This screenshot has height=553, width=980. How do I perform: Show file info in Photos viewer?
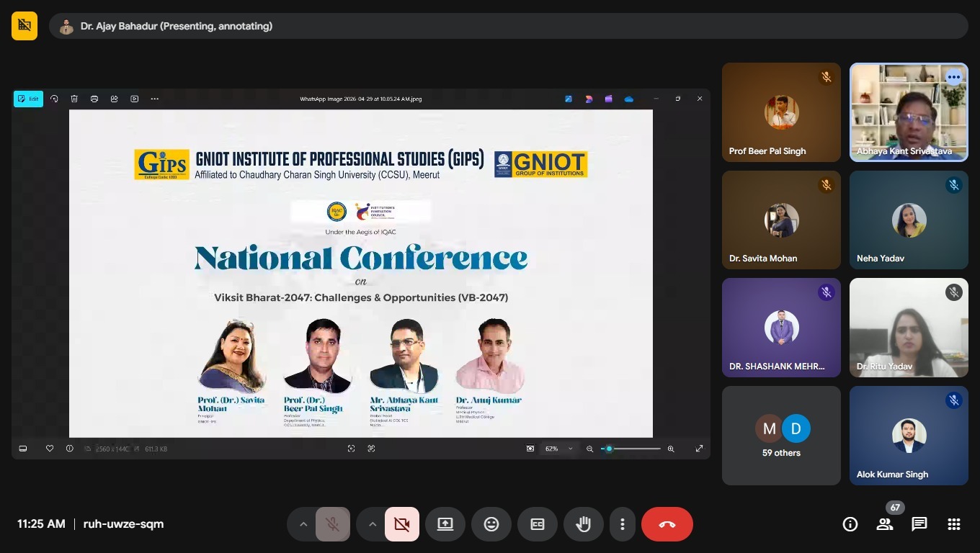[70, 449]
